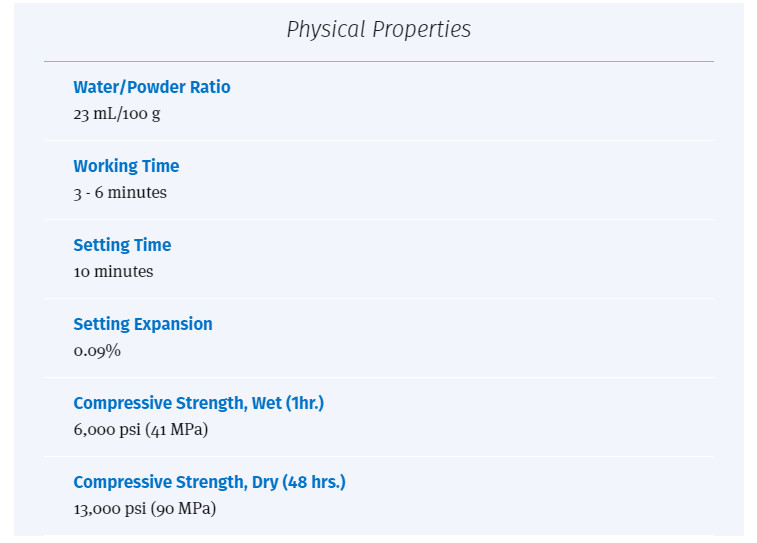Viewport: 757px width, 543px height.
Task: Select Compressive Strength, Wet (1hr.) label
Action: (x=198, y=403)
